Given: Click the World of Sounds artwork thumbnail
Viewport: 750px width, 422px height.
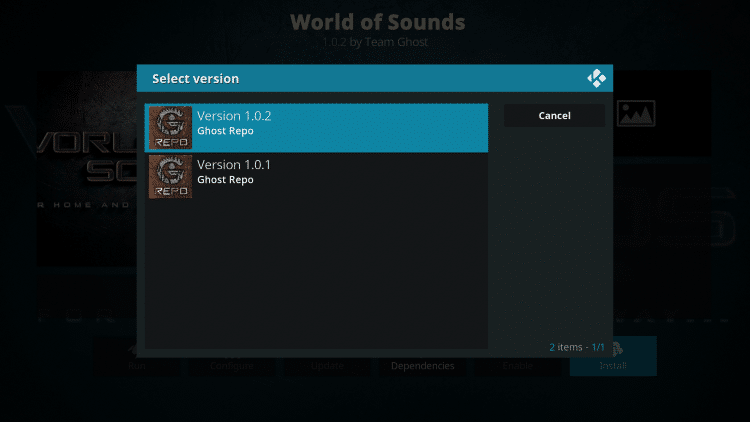Looking at the screenshot, I should tap(87, 168).
